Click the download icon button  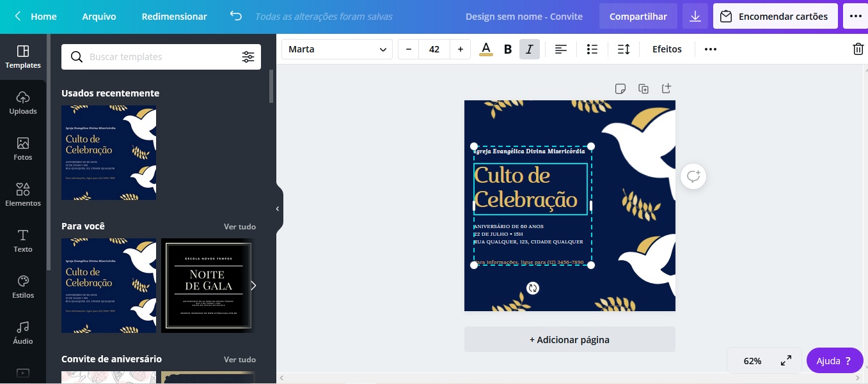[x=695, y=17]
